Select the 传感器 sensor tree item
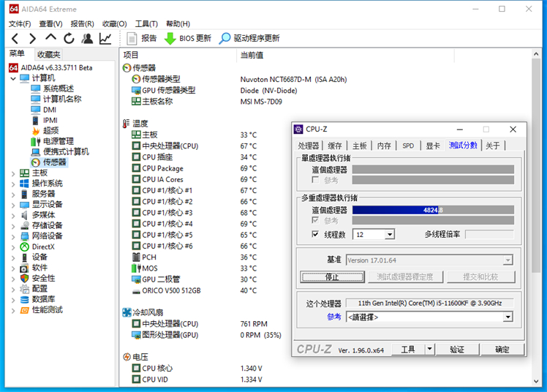The image size is (547, 392). 54,162
